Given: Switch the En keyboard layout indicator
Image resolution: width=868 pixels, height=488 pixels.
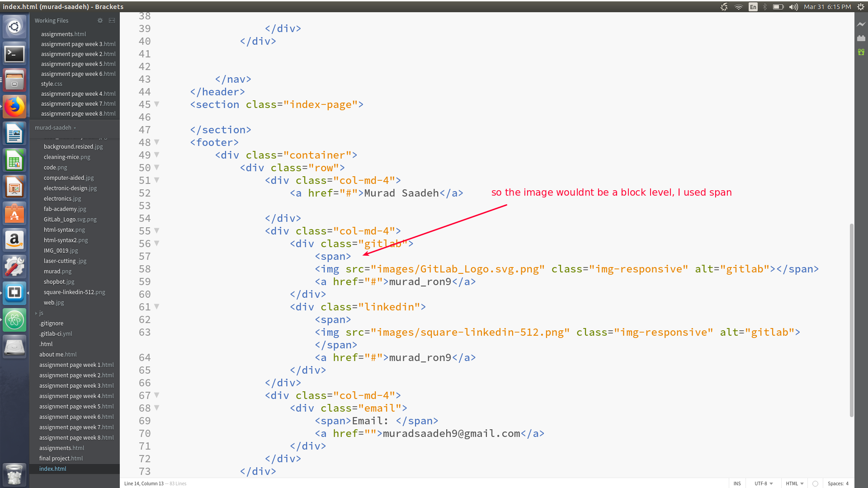Looking at the screenshot, I should click(x=753, y=7).
